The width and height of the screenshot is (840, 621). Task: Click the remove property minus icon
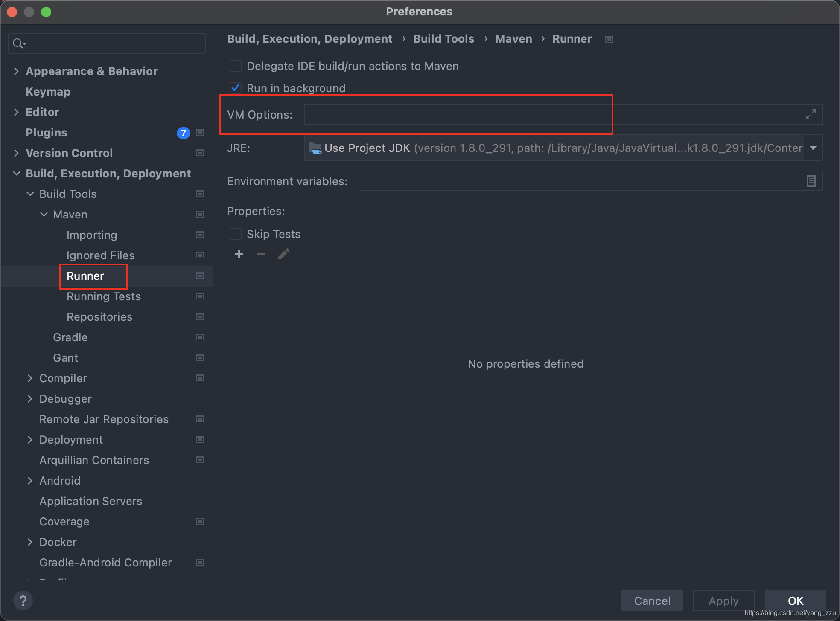[x=261, y=255]
